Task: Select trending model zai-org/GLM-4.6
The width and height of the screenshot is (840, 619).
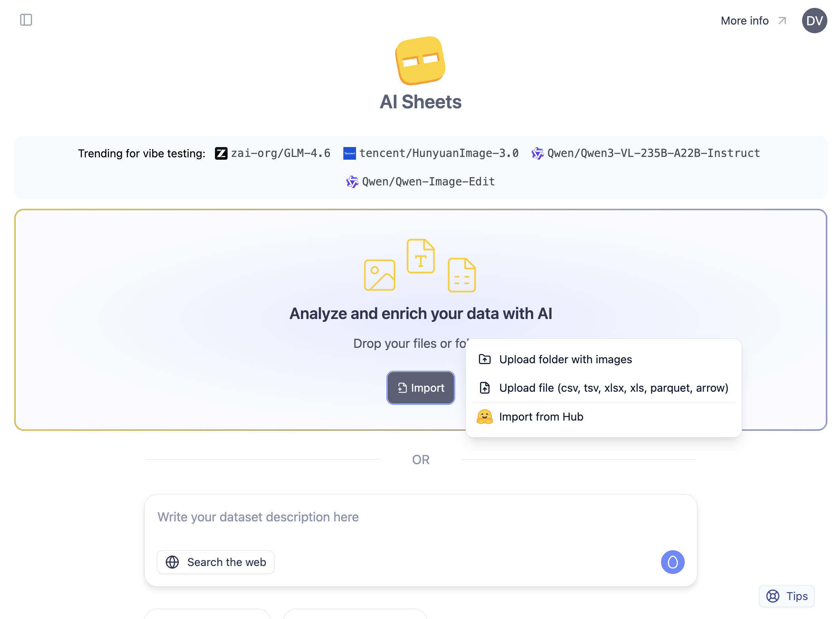Action: (280, 153)
